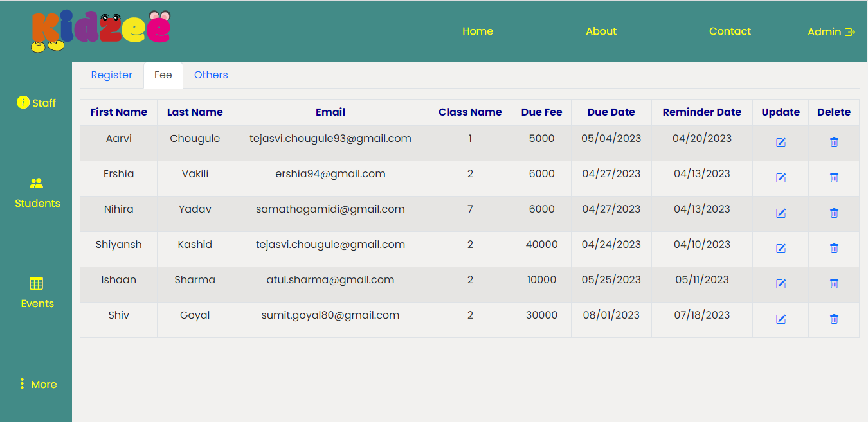Click trash icon in Shiyansh Kashid row
Screen dimensions: 868x422
[834, 249]
